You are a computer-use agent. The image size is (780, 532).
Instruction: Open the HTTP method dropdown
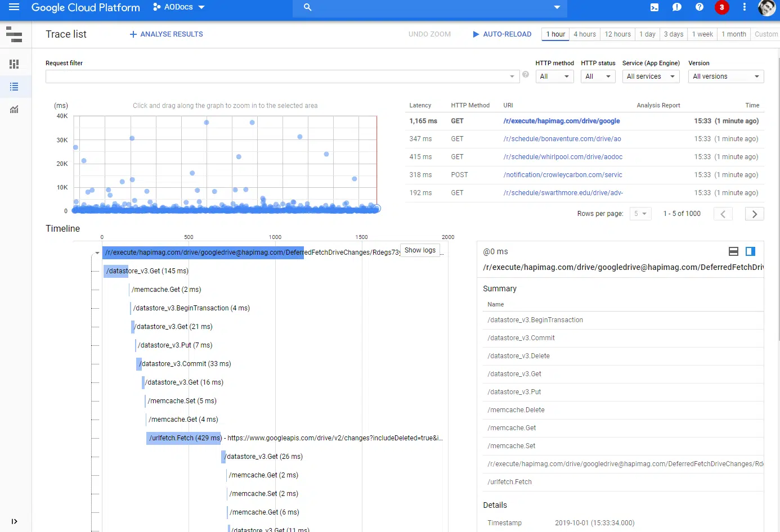tap(554, 76)
